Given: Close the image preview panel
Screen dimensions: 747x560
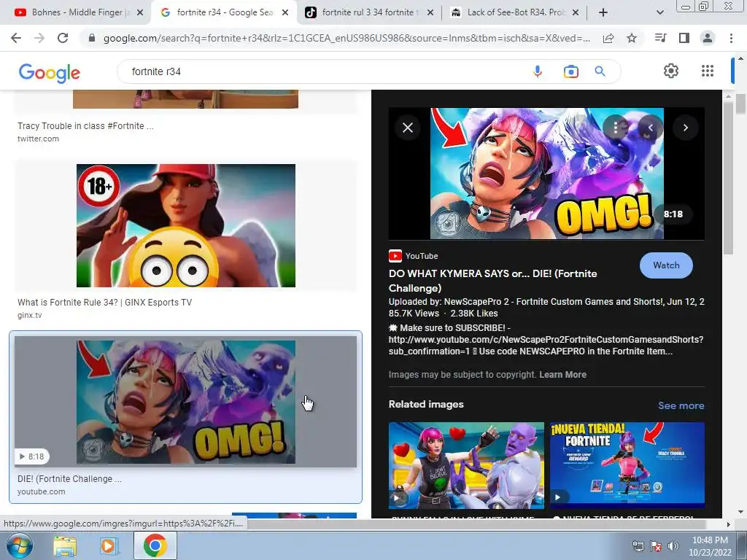Looking at the screenshot, I should (408, 128).
